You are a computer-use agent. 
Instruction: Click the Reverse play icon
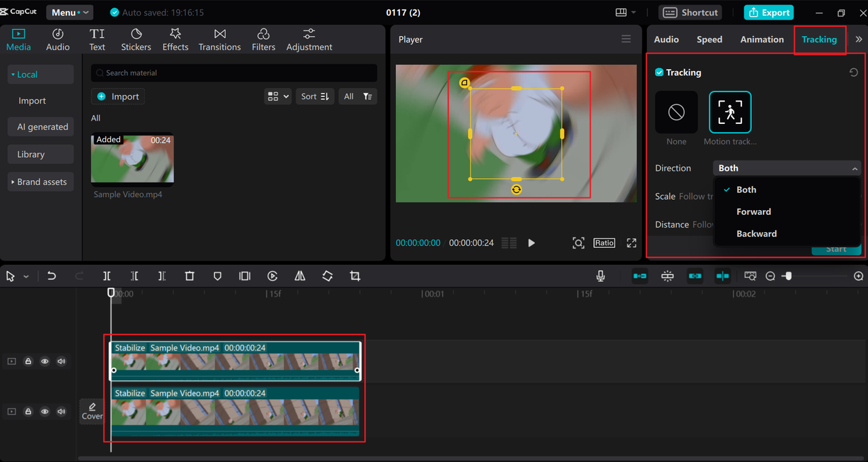(273, 276)
